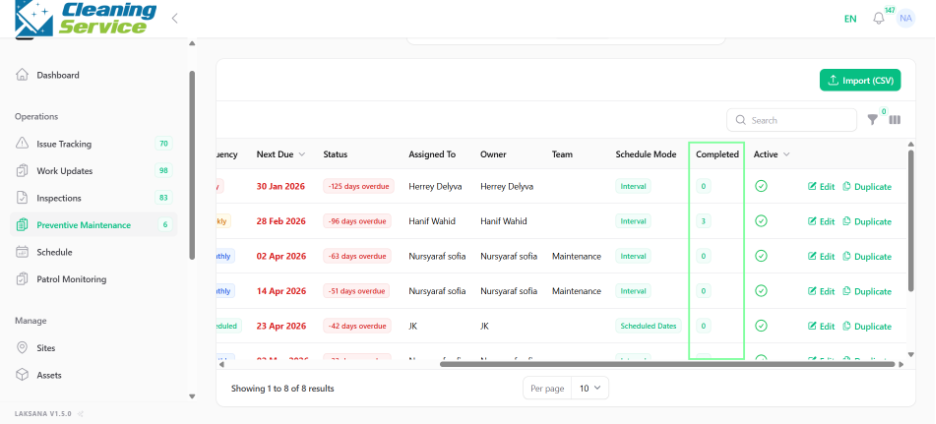Image resolution: width=936 pixels, height=424 pixels.
Task: Open the column visibility icon
Action: coord(894,120)
